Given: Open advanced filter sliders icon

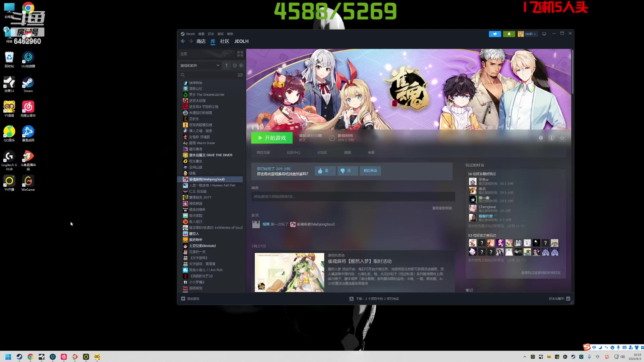Looking at the screenshot, I should [x=240, y=75].
